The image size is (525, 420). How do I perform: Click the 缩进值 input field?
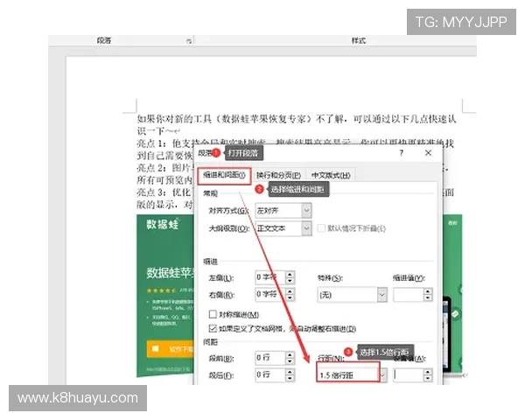tap(409, 295)
